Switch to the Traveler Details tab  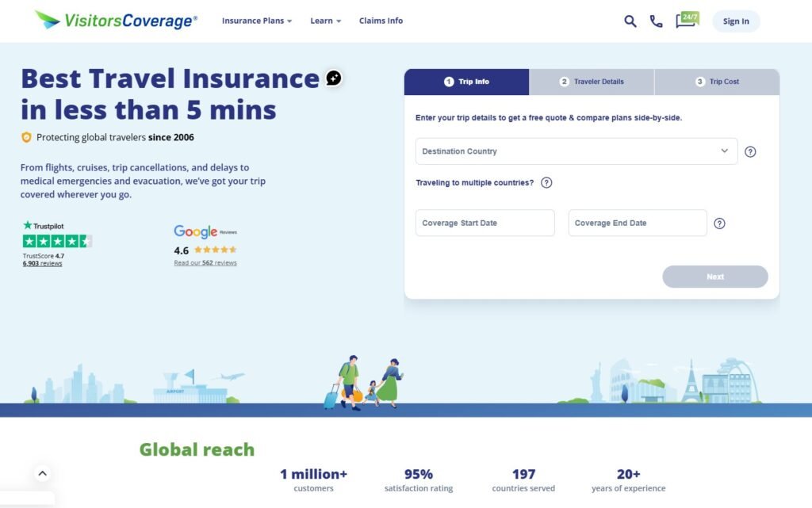[x=592, y=82]
